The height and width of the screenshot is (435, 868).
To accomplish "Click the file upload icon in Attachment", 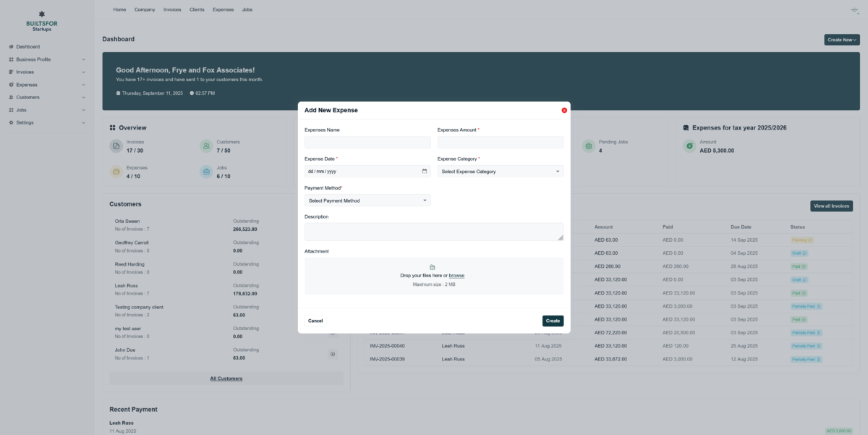I will (x=433, y=267).
